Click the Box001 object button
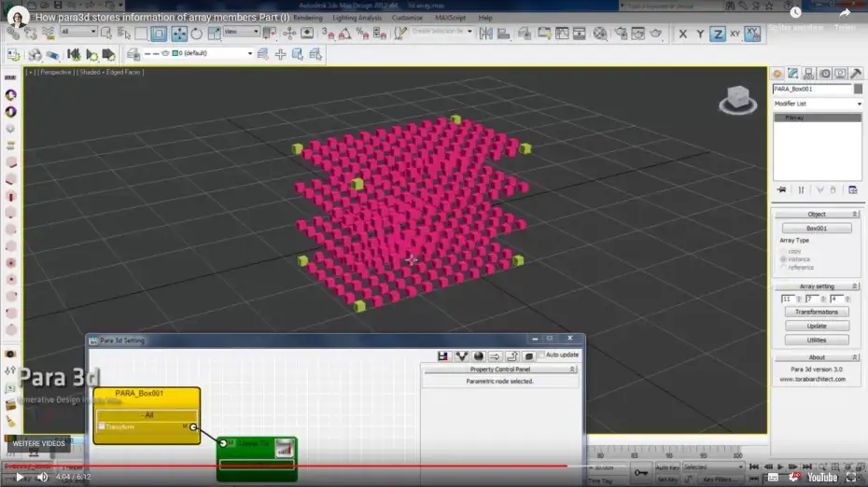The width and height of the screenshot is (868, 487). [x=817, y=228]
